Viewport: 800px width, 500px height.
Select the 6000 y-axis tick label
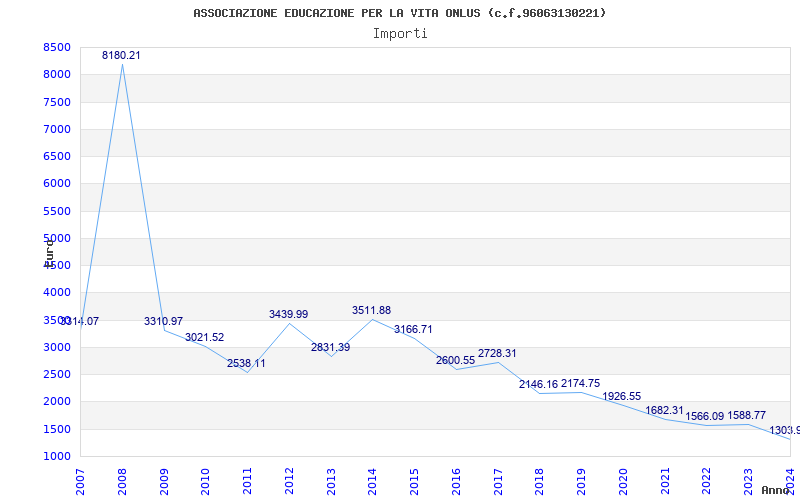tap(57, 183)
